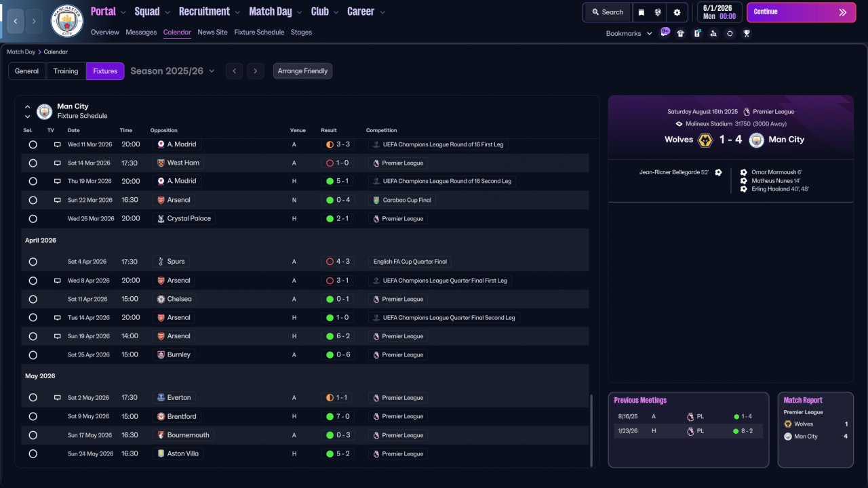This screenshot has height=488, width=868.
Task: Open the Match Day dropdown menu
Action: coord(276,12)
